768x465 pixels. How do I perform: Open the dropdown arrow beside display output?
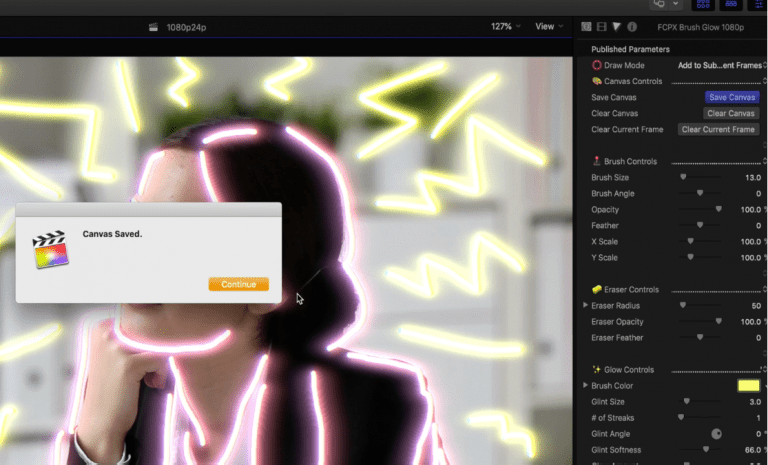click(675, 4)
